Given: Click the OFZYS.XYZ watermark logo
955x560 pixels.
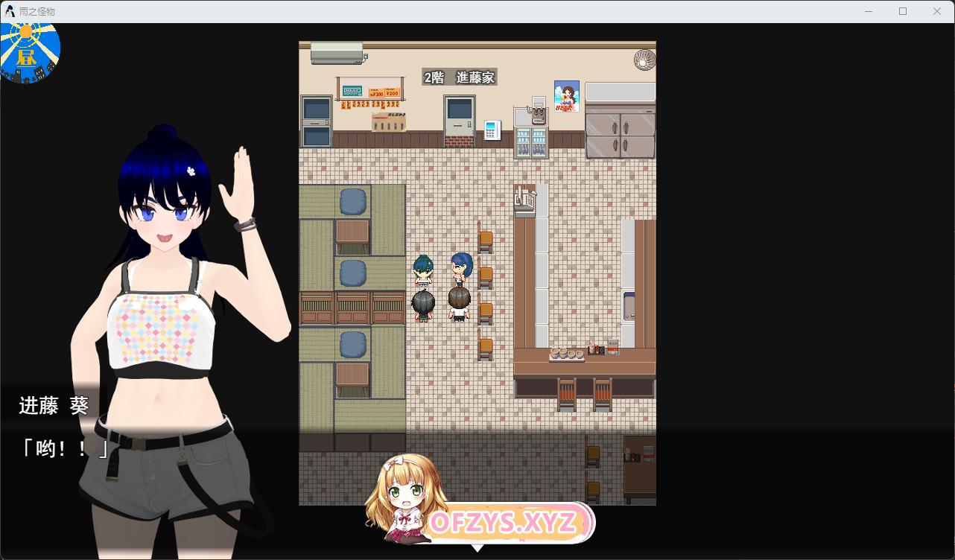Looking at the screenshot, I should [503, 523].
